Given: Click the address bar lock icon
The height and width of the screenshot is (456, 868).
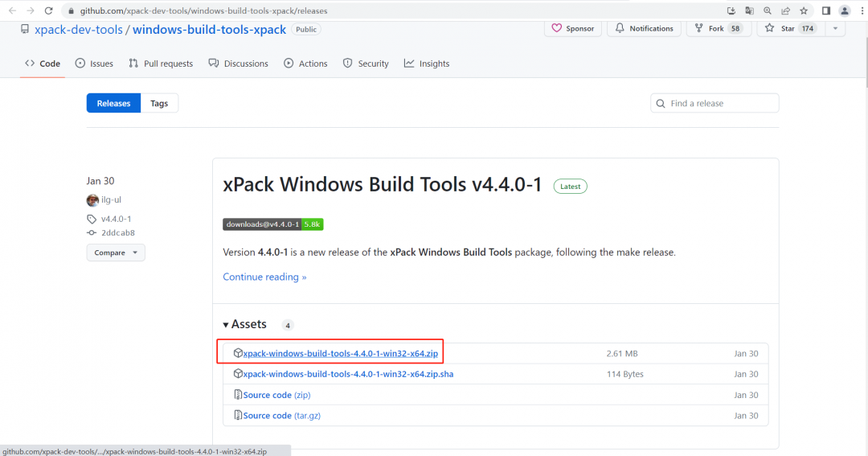Looking at the screenshot, I should (x=71, y=11).
